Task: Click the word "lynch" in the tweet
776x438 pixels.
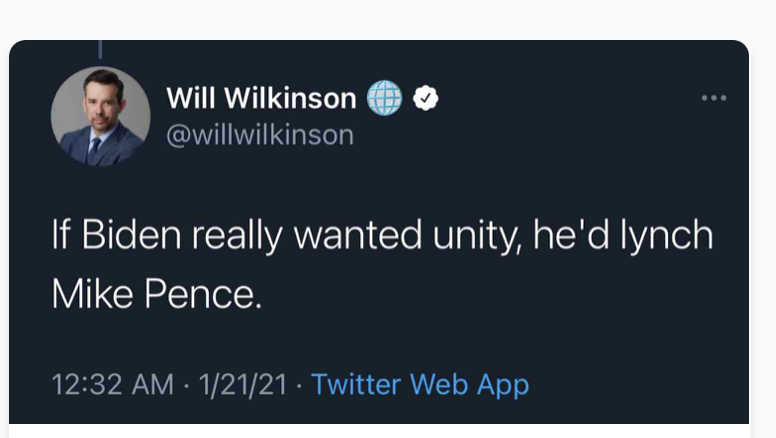Action: (667, 235)
